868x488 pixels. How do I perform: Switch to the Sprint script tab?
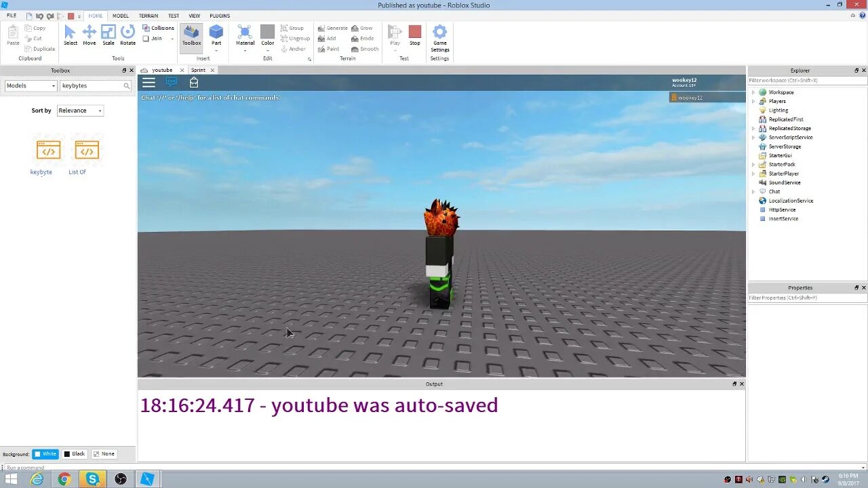point(198,70)
